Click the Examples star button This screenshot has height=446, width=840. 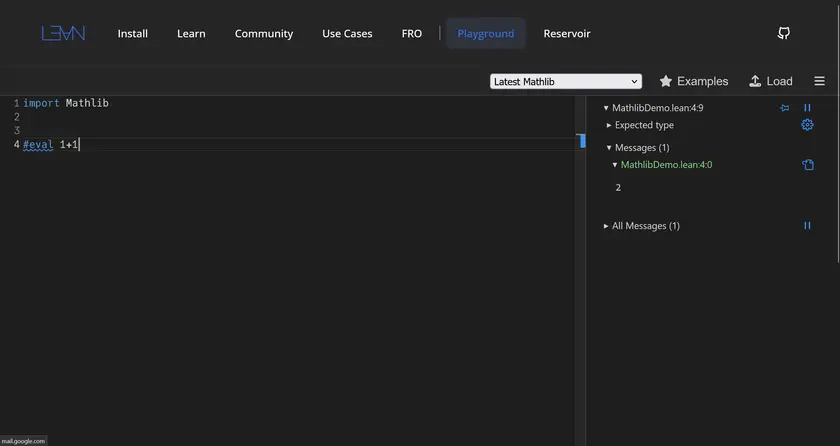coord(693,81)
